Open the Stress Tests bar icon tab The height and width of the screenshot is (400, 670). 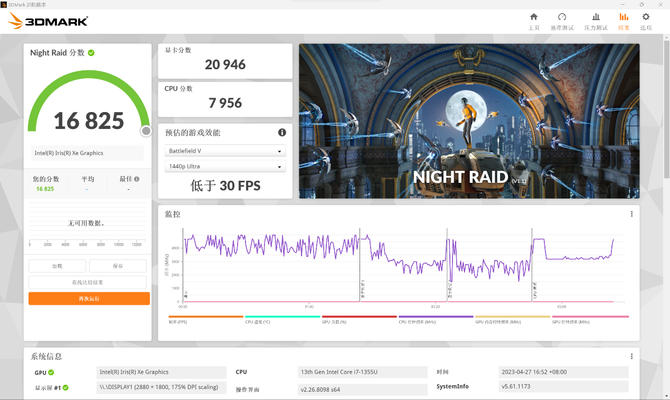[596, 17]
